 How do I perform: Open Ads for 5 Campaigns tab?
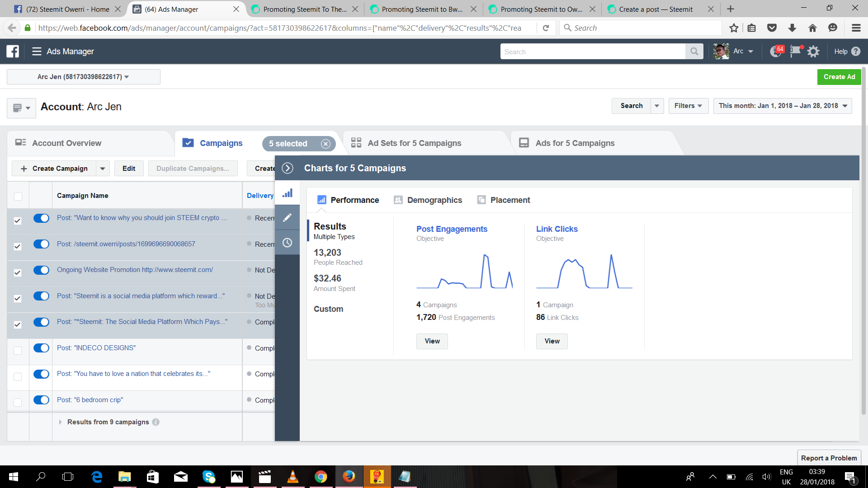575,143
